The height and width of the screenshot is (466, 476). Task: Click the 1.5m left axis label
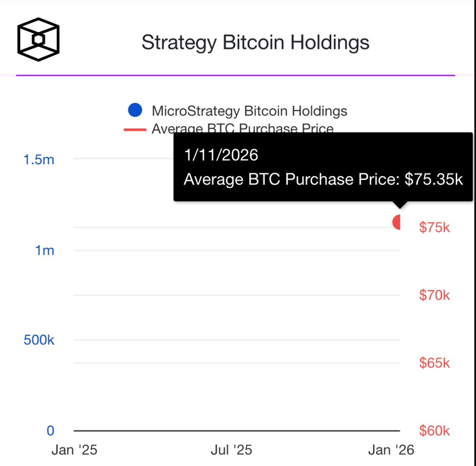click(39, 160)
